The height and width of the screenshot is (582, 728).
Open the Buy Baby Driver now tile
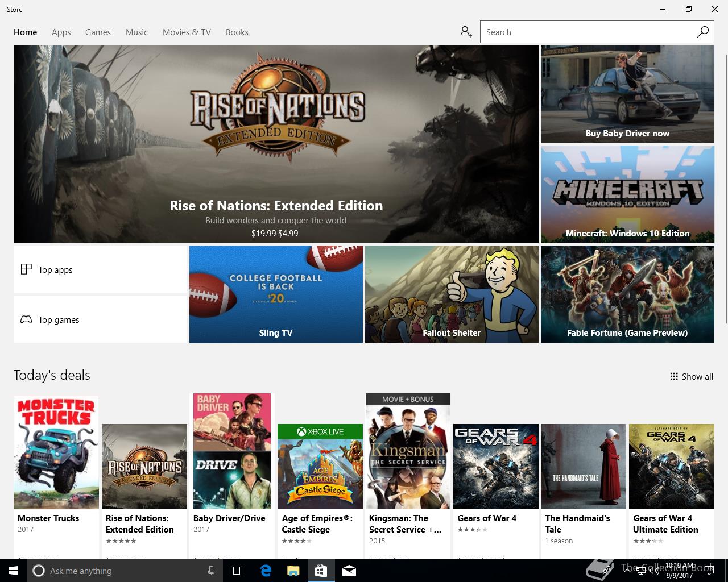627,94
